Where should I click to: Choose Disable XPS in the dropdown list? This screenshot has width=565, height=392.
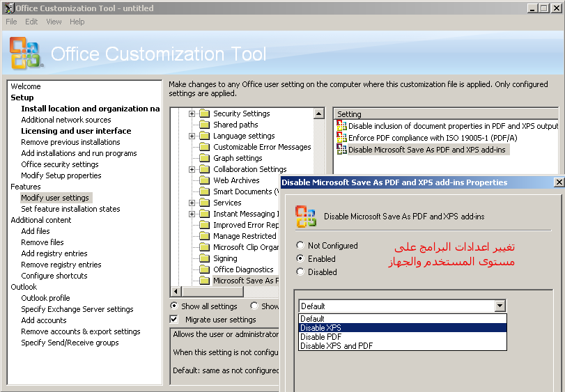pyautogui.click(x=403, y=327)
